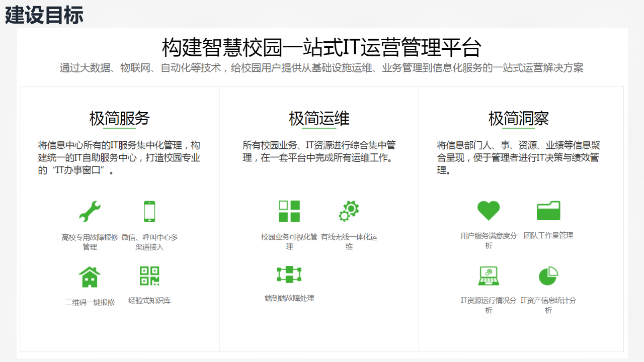
Task: Select the QR code icon for 经验式知识库
Action: pyautogui.click(x=148, y=276)
